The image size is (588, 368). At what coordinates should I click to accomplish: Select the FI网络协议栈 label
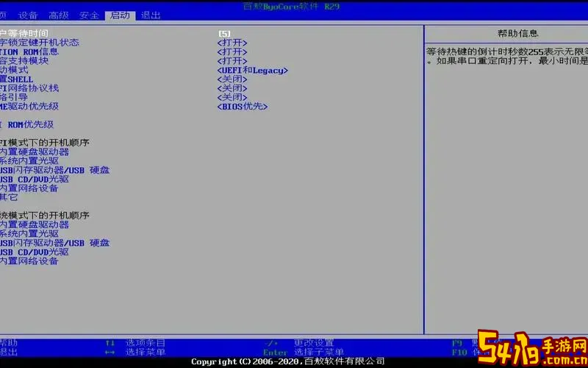(x=29, y=88)
